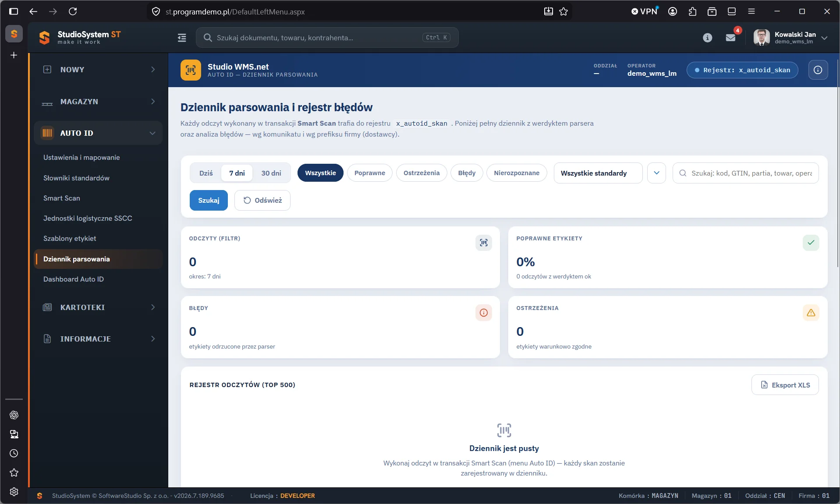Click the info icon next to the mail icon
Image resolution: width=840 pixels, height=504 pixels.
pos(707,38)
